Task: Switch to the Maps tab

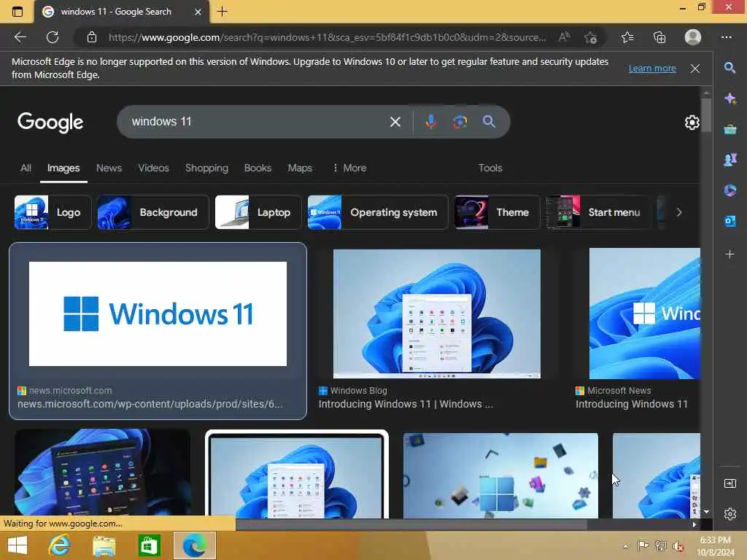Action: click(x=300, y=168)
